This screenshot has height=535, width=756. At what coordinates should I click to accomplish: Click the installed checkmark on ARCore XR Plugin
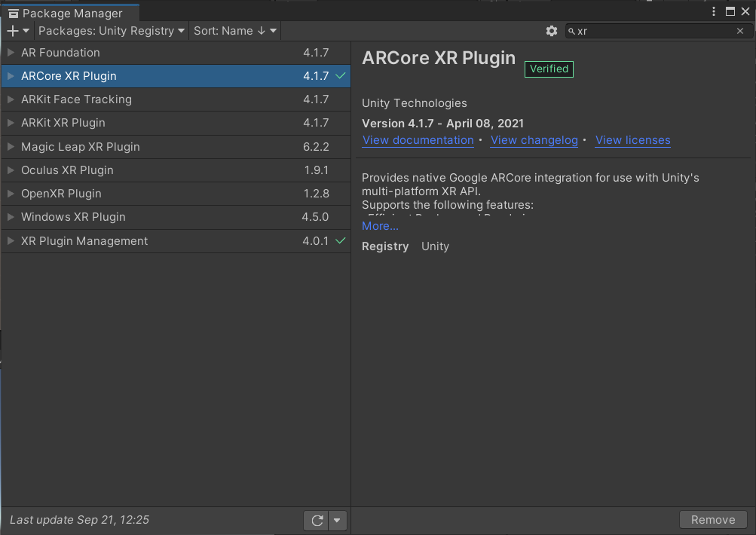point(341,76)
